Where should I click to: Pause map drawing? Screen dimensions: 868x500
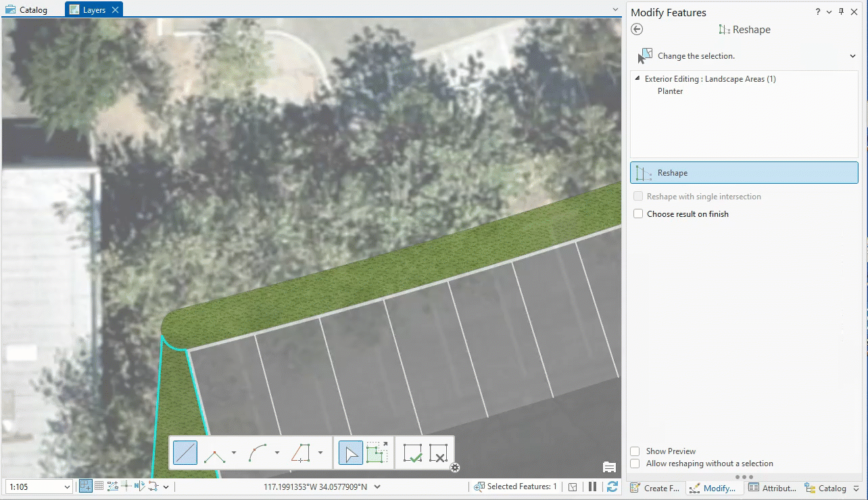593,486
